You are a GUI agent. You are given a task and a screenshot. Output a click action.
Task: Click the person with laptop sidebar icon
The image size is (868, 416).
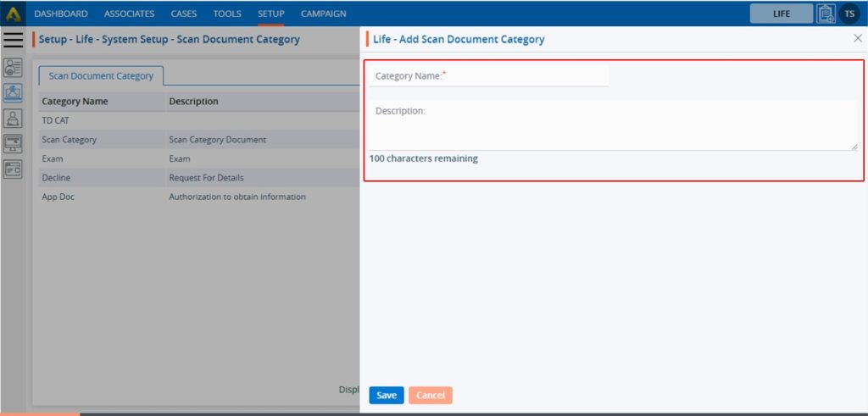click(x=13, y=119)
